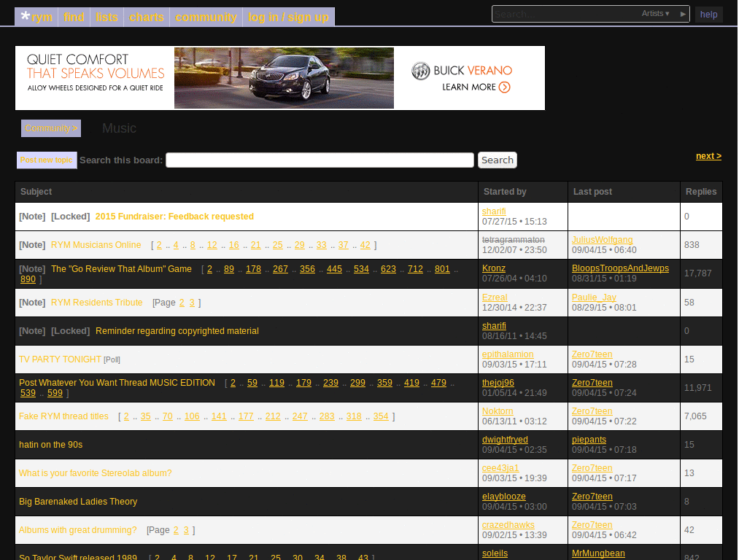Open the TV PARTY TONIGHT thread

tap(60, 359)
